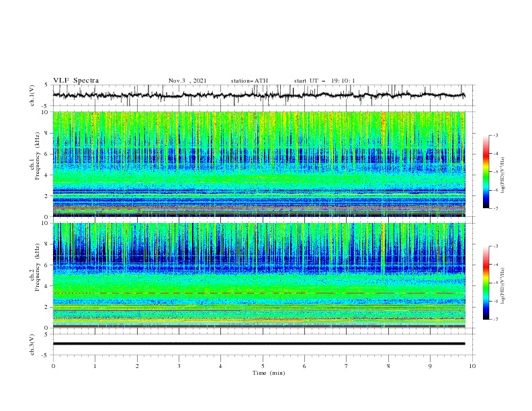Click the '6' tick on the time axis
Image resolution: width=532 pixels, height=411 pixels.
coord(304,366)
